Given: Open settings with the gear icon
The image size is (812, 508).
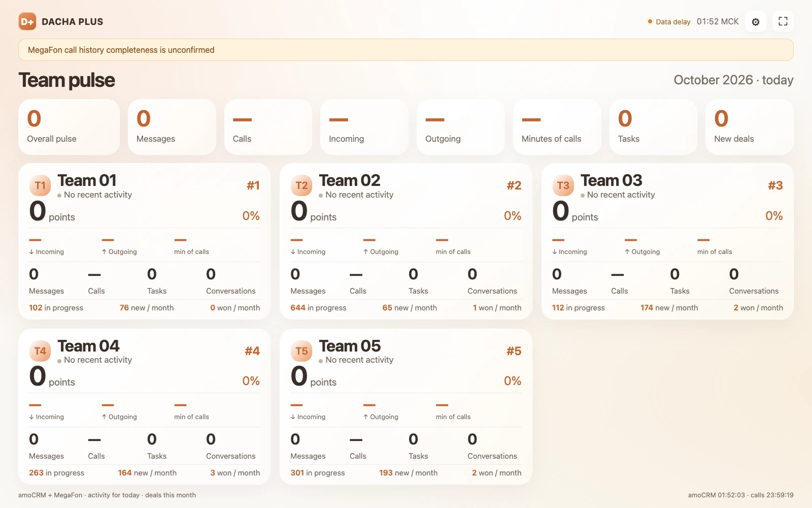Looking at the screenshot, I should [x=756, y=22].
